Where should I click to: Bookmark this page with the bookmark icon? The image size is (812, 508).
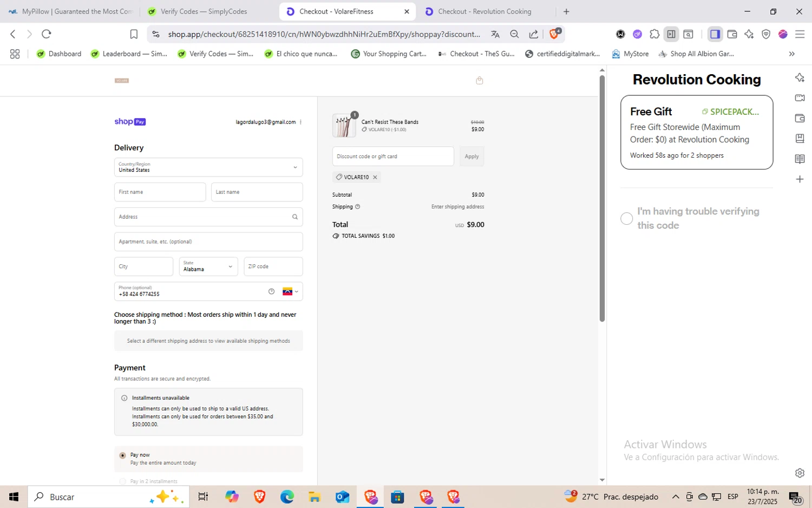(134, 34)
